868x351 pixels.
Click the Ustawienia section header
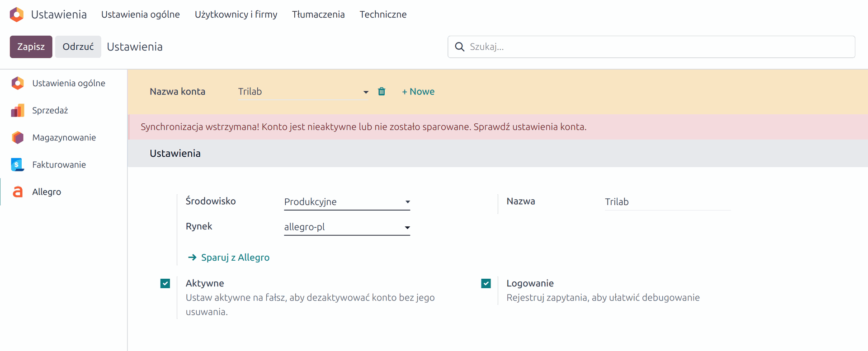[x=175, y=154]
